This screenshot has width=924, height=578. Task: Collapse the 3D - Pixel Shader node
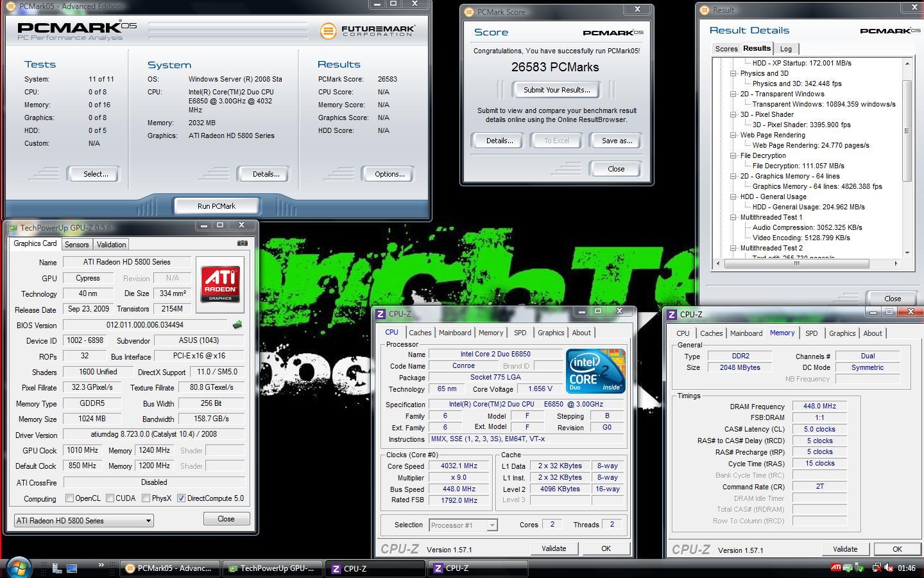(733, 114)
